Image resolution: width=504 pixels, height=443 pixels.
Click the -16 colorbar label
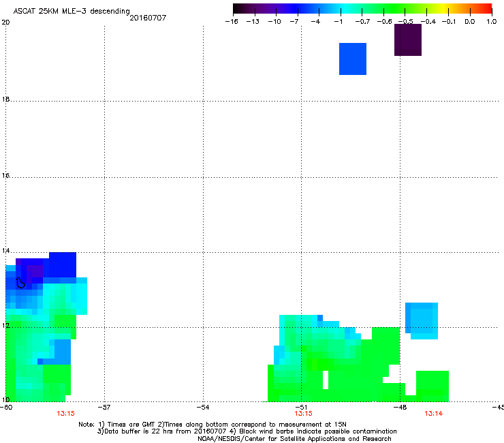click(x=232, y=22)
